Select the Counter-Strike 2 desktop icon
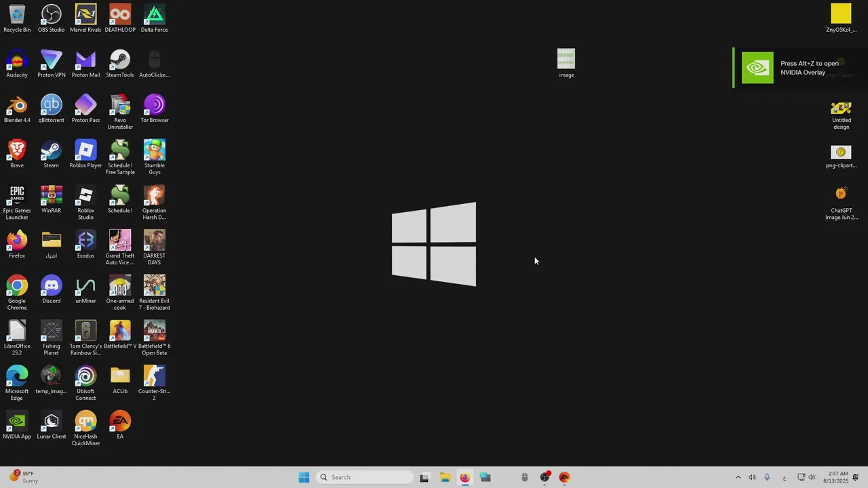Image resolution: width=868 pixels, height=488 pixels. tap(155, 383)
